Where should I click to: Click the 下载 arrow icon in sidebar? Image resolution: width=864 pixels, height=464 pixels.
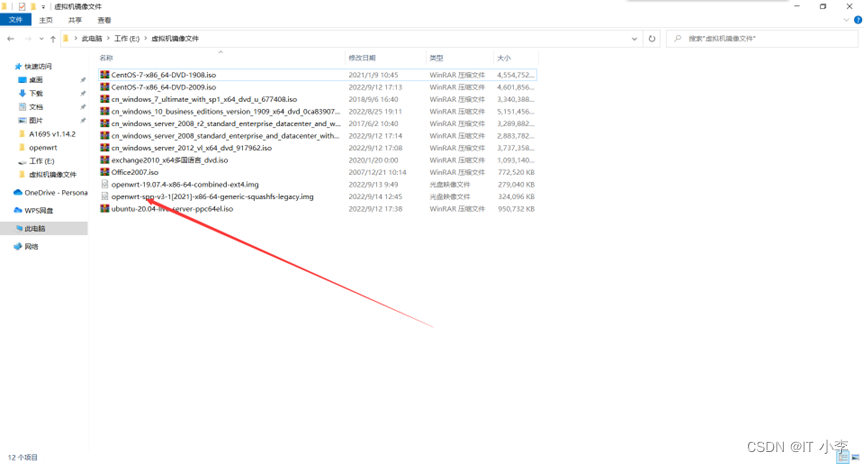[x=23, y=93]
